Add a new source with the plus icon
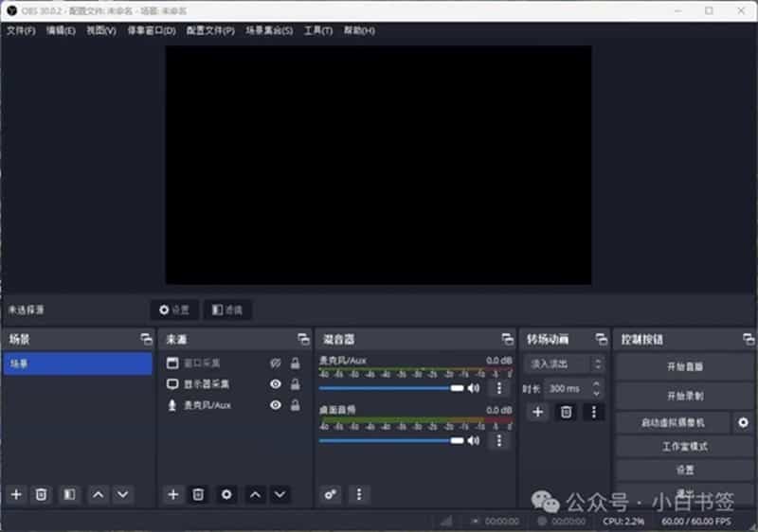This screenshot has height=532, width=758. point(172,494)
